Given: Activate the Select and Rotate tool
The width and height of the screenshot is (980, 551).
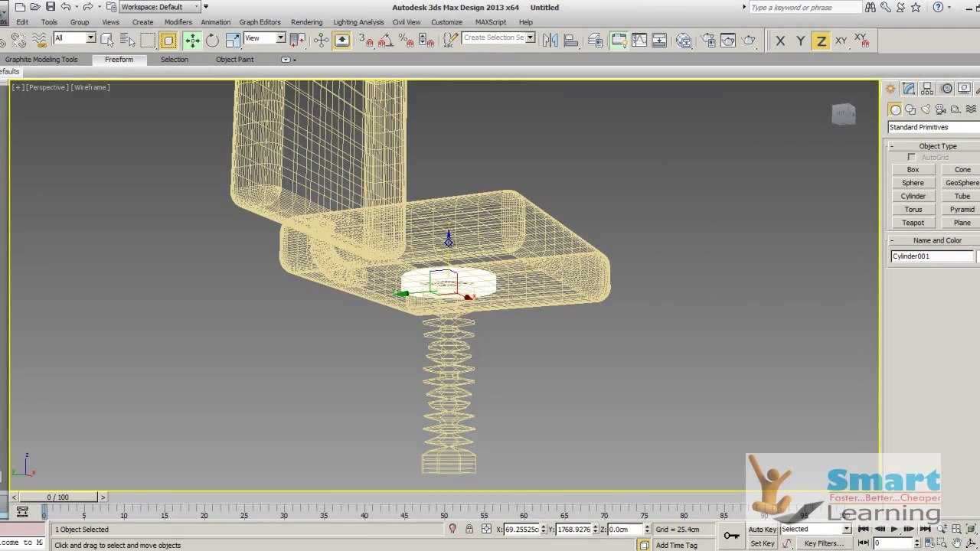Looking at the screenshot, I should tap(212, 41).
